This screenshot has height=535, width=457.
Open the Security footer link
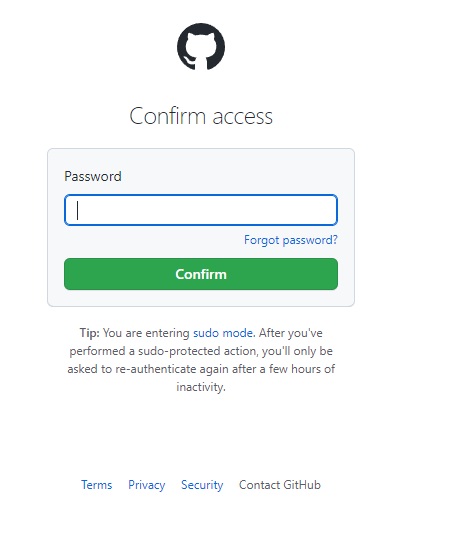point(202,485)
